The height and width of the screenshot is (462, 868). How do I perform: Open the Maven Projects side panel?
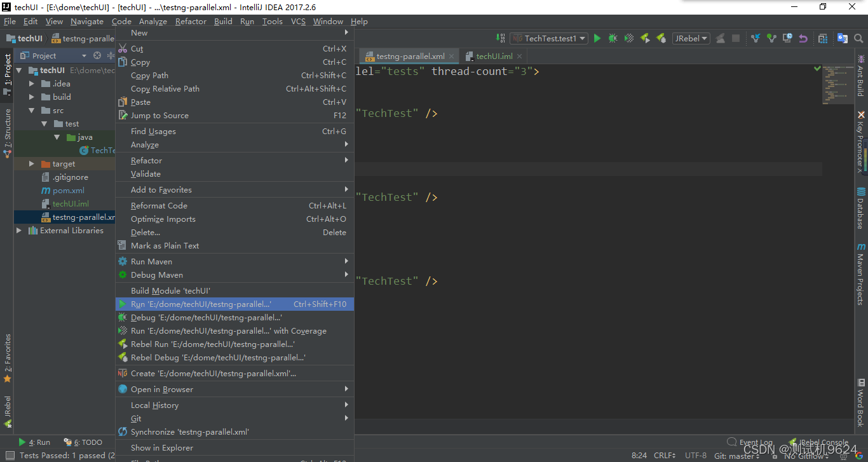(x=861, y=274)
